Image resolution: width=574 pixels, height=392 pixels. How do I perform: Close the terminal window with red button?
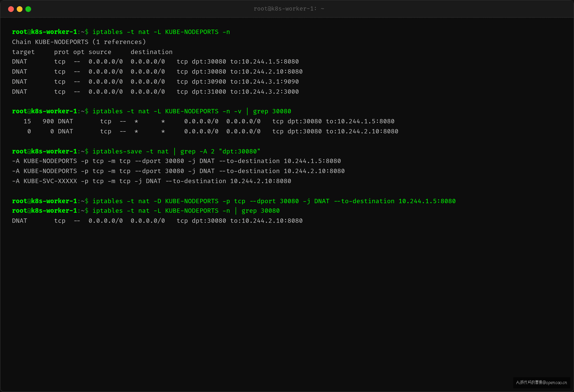(11, 9)
